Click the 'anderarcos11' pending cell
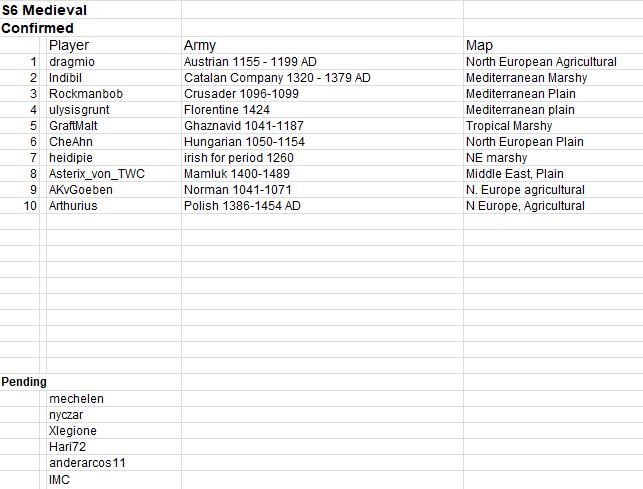 pos(87,463)
